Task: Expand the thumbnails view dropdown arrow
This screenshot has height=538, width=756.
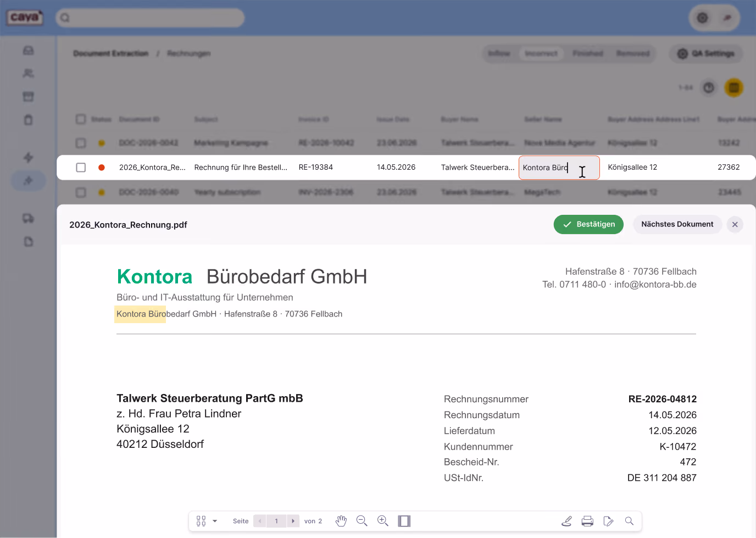Action: click(215, 521)
